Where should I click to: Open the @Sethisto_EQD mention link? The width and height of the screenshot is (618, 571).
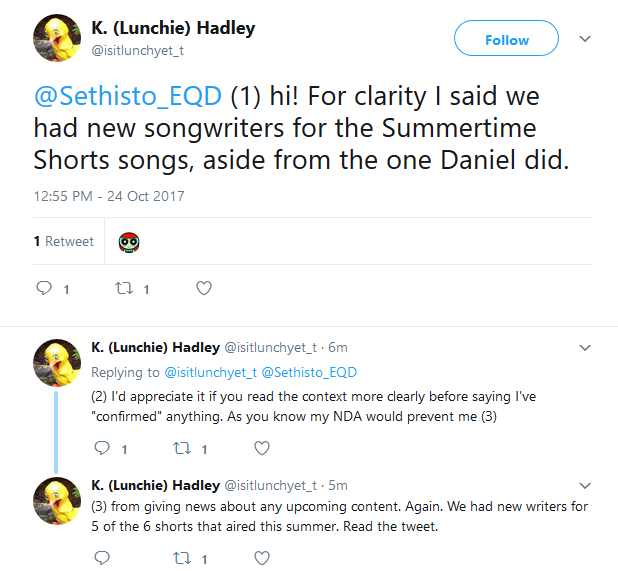[128, 100]
